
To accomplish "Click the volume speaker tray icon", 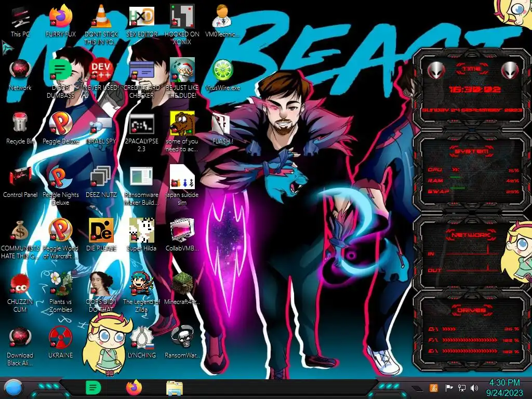I will [474, 388].
